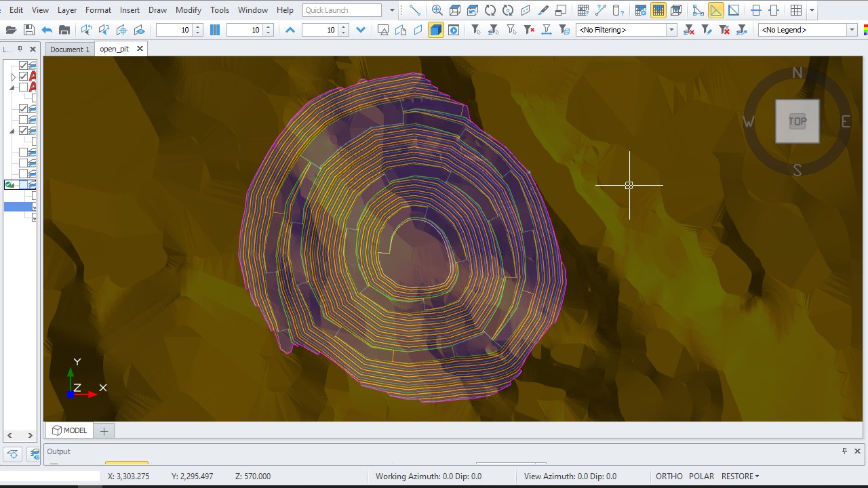Click the Save disk icon
868x488 pixels.
point(28,30)
